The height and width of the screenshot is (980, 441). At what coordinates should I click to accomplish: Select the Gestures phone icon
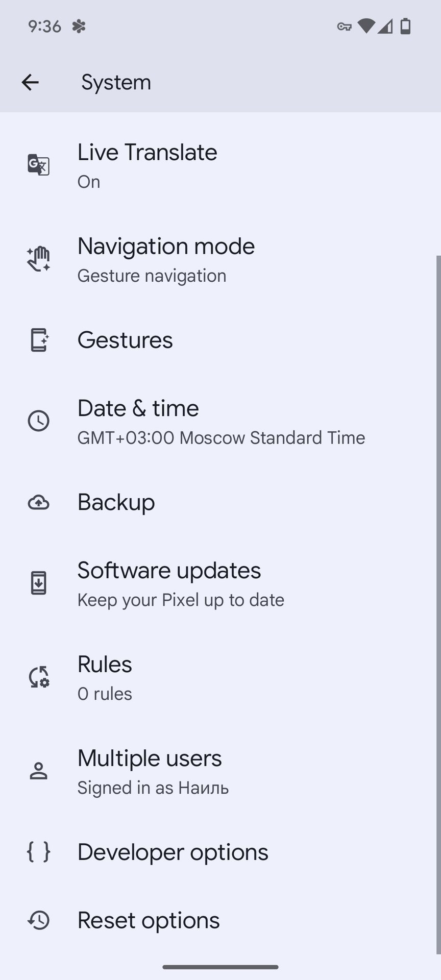pyautogui.click(x=38, y=339)
